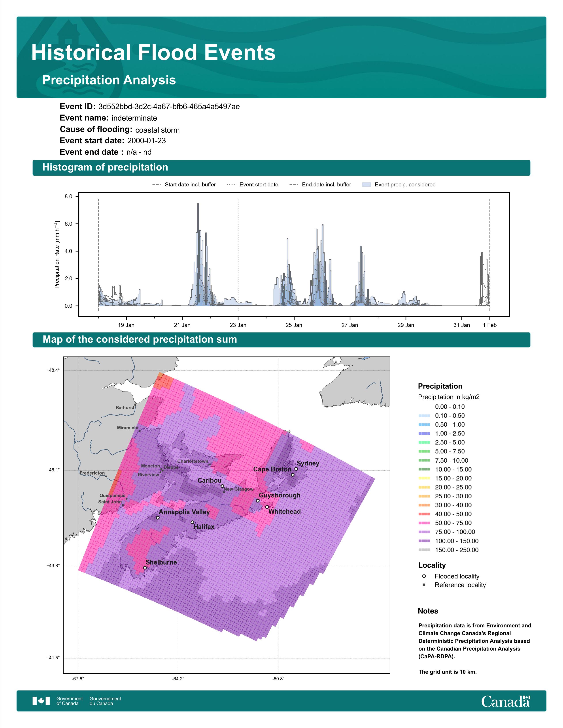This screenshot has width=563, height=728.
Task: Click the Charlottetown reference locality dot
Action: pyautogui.click(x=210, y=464)
